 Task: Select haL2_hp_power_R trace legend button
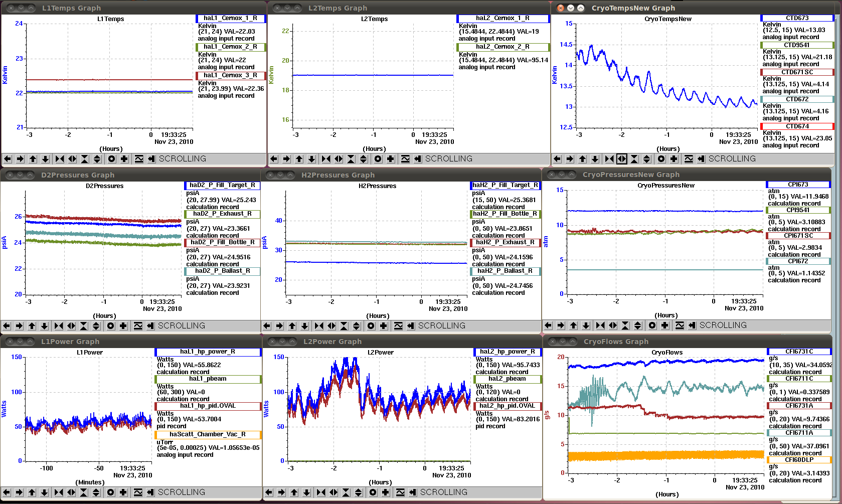pyautogui.click(x=507, y=352)
